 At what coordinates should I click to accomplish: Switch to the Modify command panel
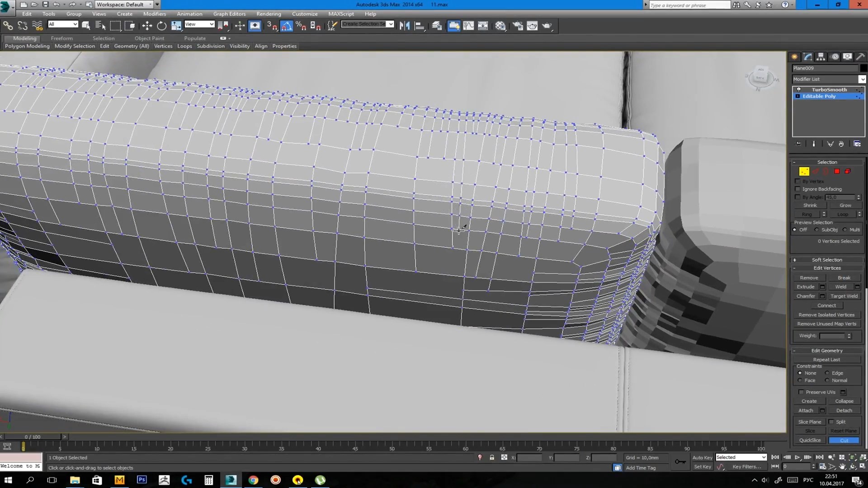pyautogui.click(x=807, y=56)
